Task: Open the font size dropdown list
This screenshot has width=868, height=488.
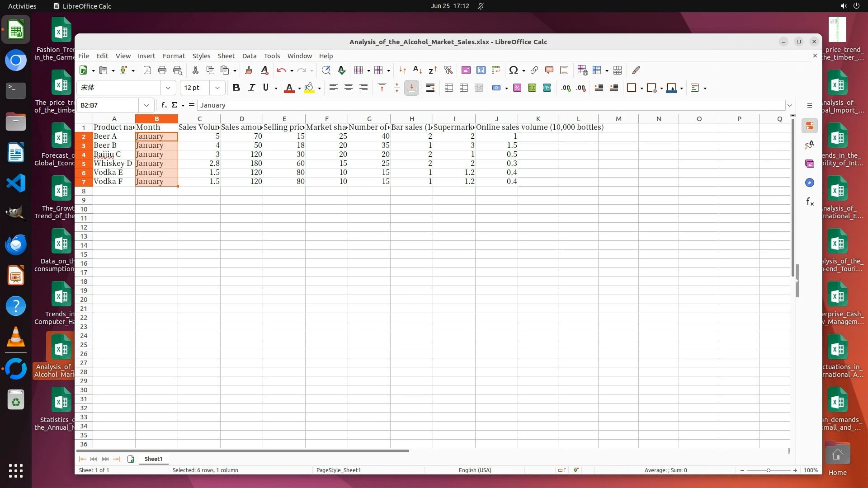Action: (x=217, y=88)
